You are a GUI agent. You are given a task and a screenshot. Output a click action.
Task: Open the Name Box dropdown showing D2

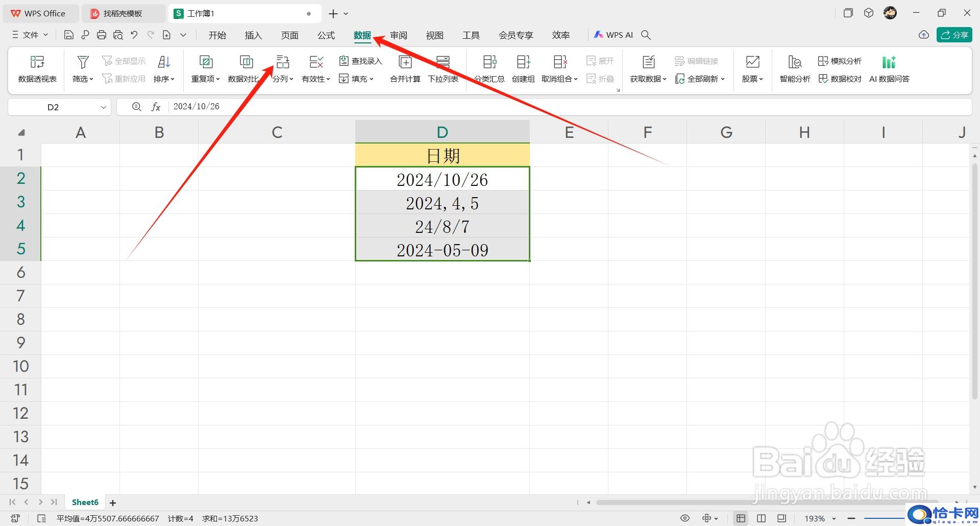[x=103, y=107]
